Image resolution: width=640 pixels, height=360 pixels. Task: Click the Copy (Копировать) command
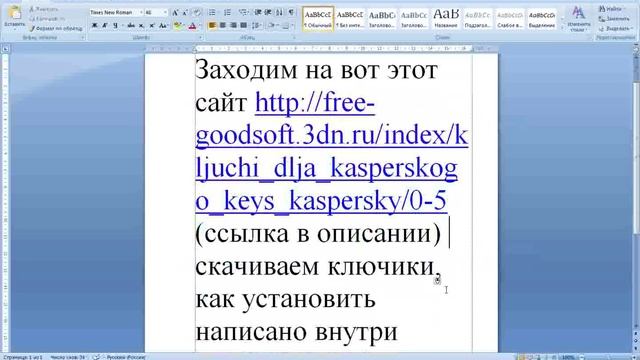47,19
